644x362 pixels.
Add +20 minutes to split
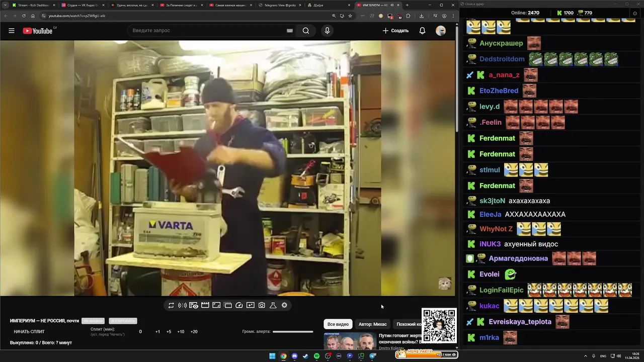pyautogui.click(x=194, y=332)
